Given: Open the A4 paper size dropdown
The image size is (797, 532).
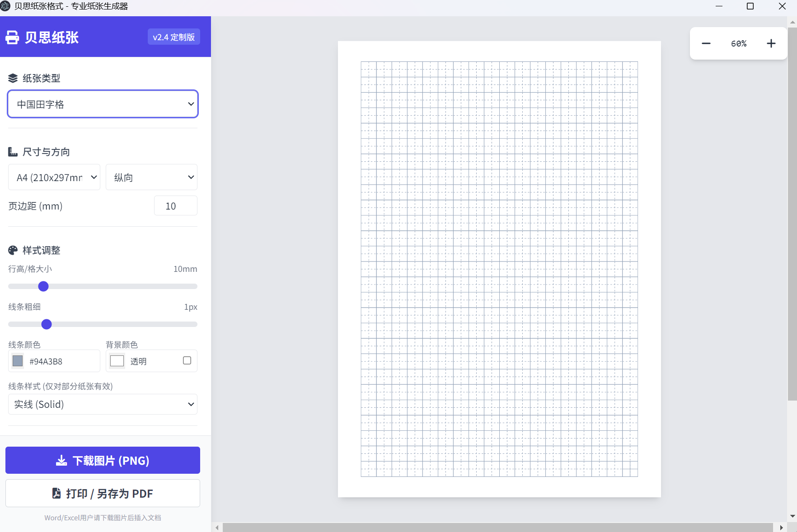Looking at the screenshot, I should click(x=54, y=177).
